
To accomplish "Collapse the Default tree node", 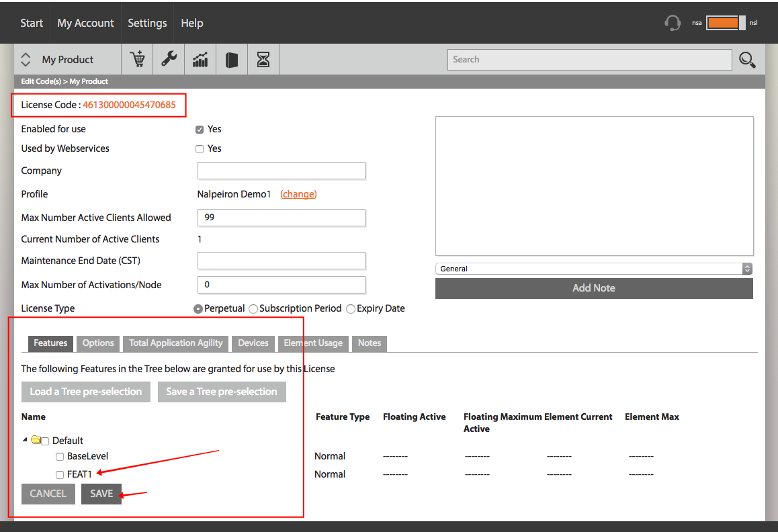I will pos(25,440).
